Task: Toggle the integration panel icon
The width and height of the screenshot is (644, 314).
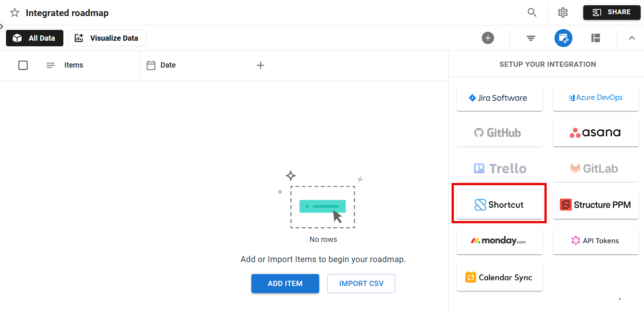Action: tap(563, 38)
